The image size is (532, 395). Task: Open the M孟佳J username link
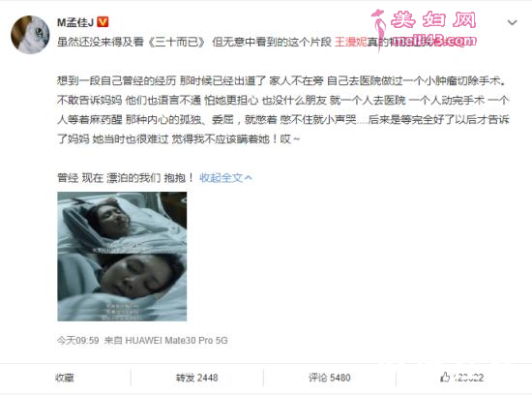75,22
